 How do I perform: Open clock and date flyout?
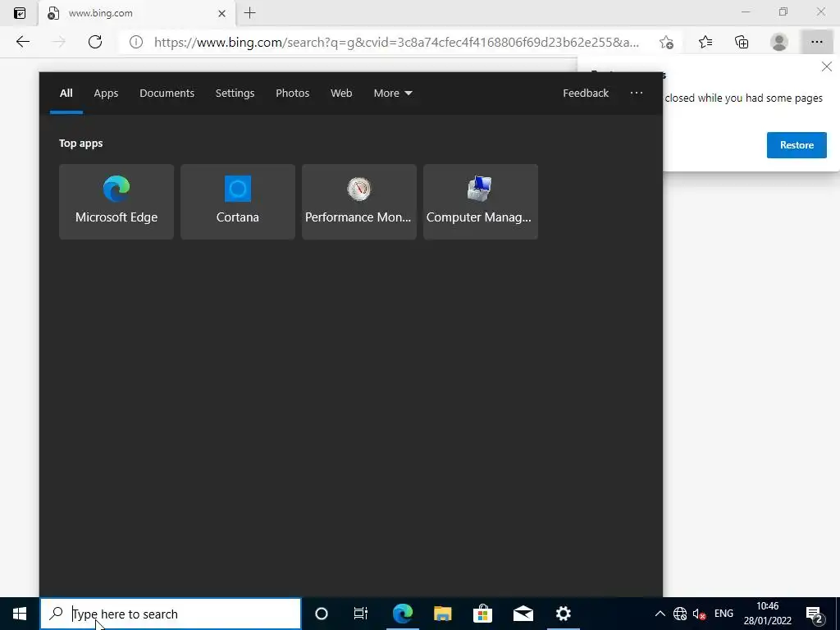(767, 614)
